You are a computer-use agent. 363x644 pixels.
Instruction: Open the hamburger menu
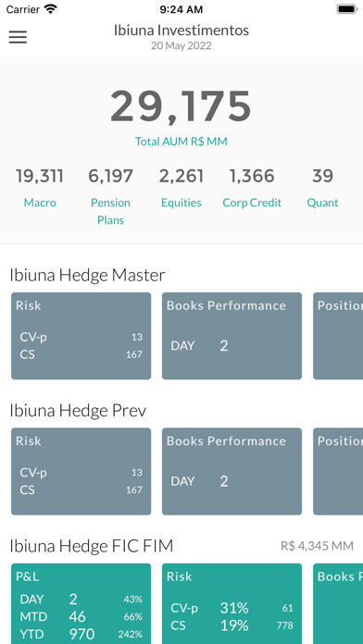19,37
